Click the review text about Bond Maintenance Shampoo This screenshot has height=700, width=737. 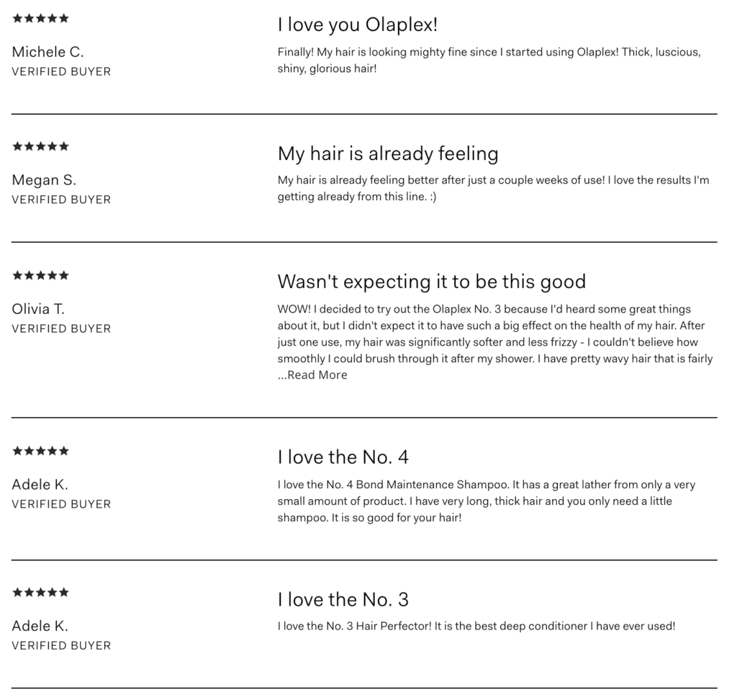point(487,501)
